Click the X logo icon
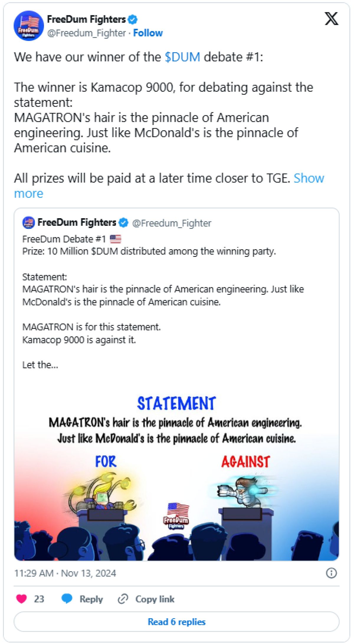 (x=331, y=19)
